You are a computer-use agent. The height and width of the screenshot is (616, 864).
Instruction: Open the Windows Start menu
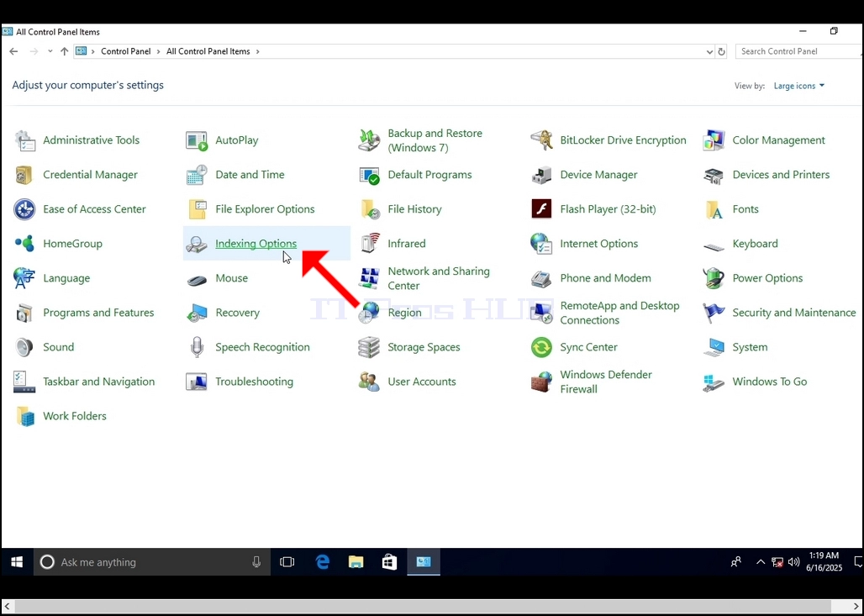pos(17,562)
